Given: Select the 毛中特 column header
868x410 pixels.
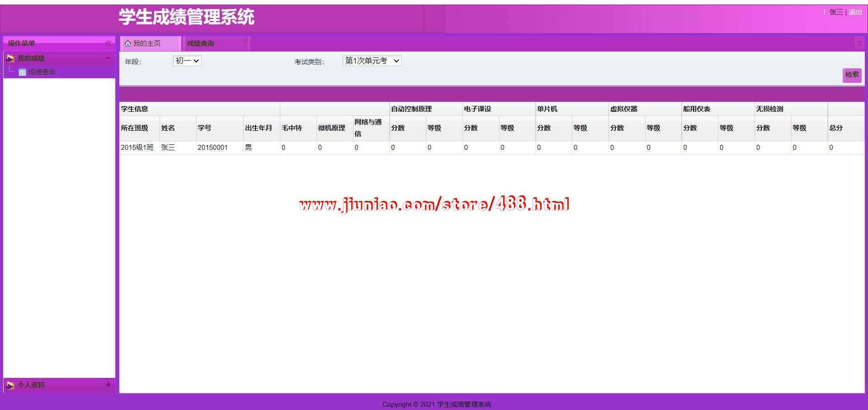Looking at the screenshot, I should 298,128.
